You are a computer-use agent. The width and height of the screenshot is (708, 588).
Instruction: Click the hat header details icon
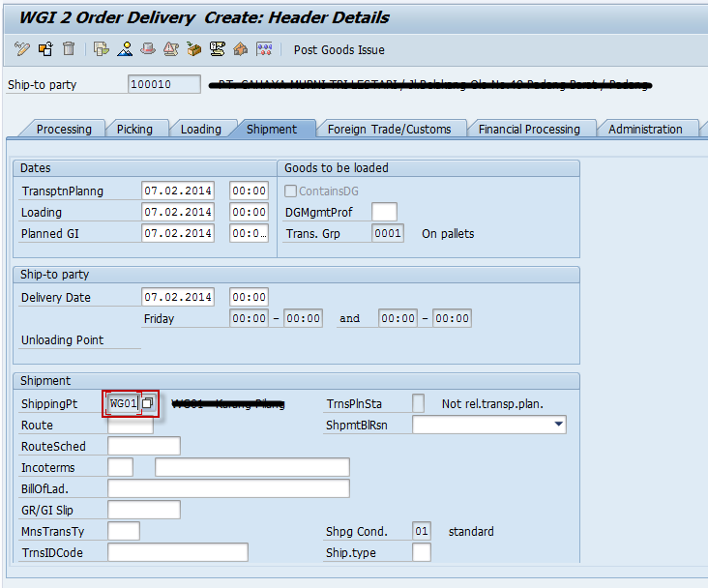point(148,49)
